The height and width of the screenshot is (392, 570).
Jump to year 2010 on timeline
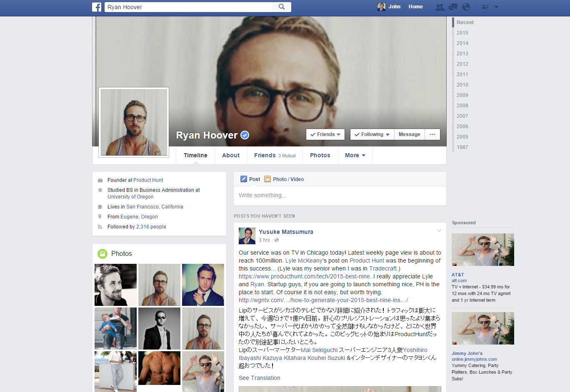pos(462,84)
